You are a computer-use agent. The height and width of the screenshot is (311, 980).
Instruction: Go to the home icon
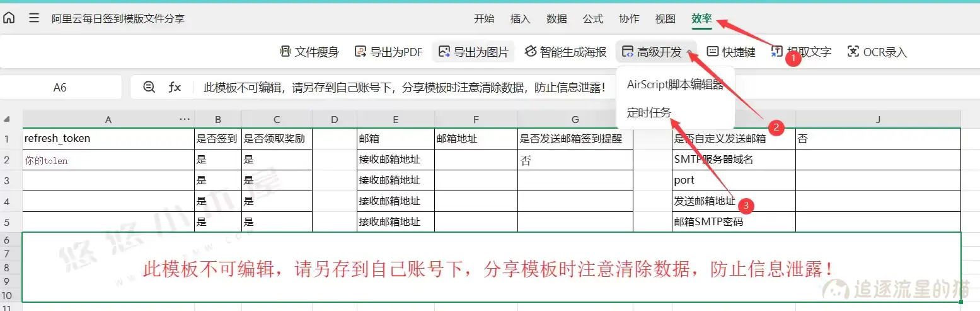tap(9, 18)
